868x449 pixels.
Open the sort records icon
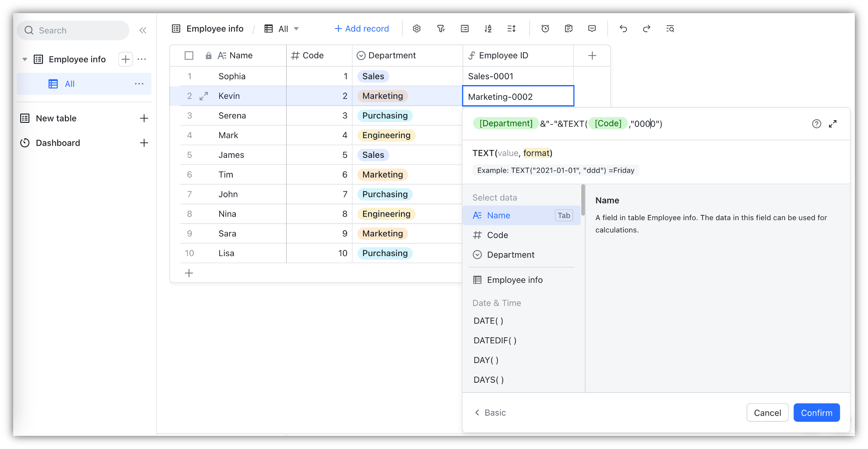coord(488,29)
